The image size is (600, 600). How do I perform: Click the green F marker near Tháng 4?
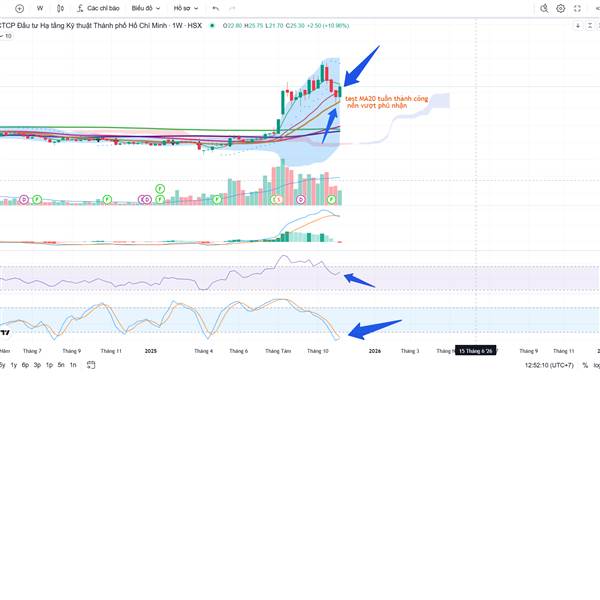(x=217, y=199)
